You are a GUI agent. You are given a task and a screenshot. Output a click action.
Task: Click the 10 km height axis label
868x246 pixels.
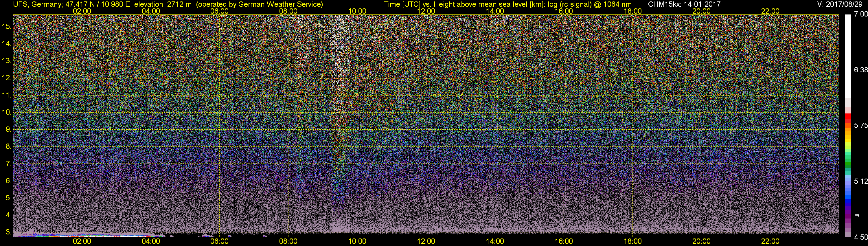point(6,112)
